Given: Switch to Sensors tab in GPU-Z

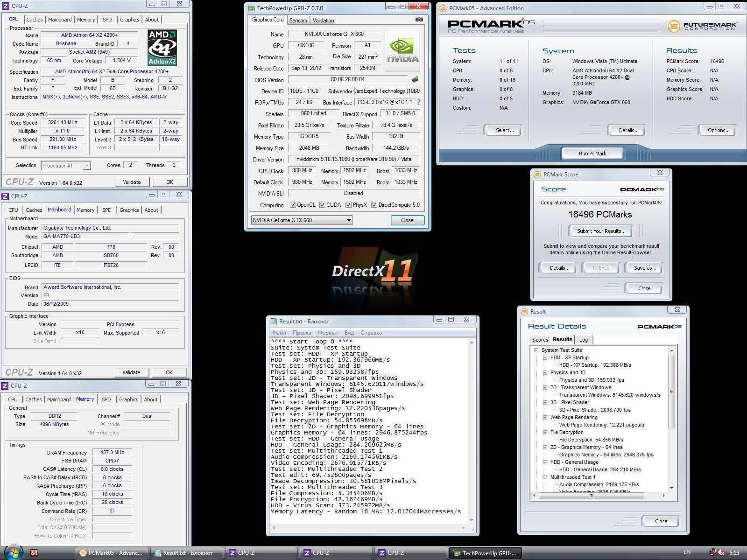Looking at the screenshot, I should point(298,21).
